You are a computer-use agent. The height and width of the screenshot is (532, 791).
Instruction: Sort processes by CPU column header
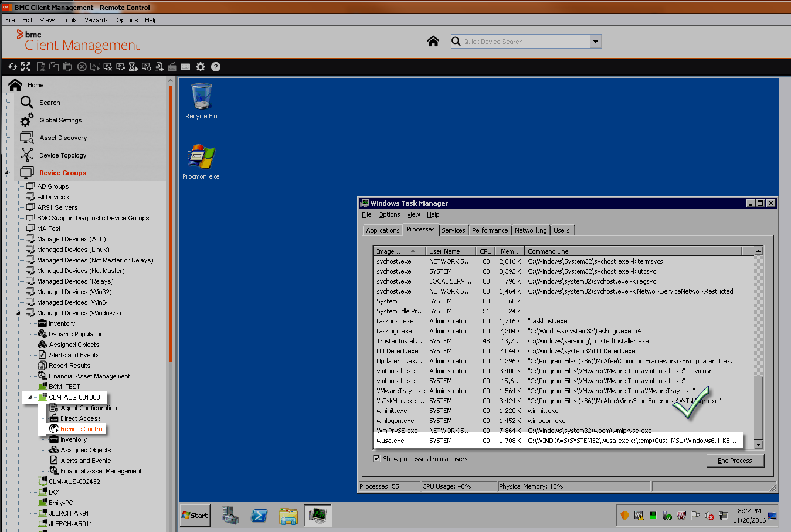click(486, 251)
